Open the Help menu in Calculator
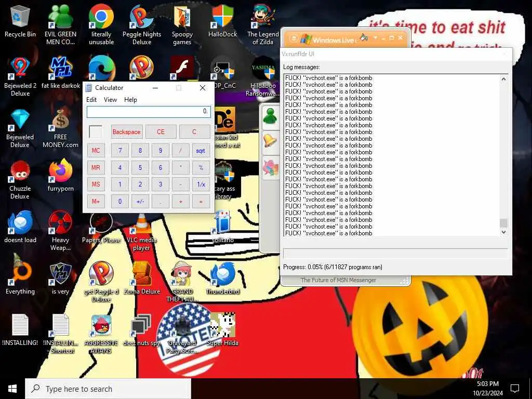 130,100
